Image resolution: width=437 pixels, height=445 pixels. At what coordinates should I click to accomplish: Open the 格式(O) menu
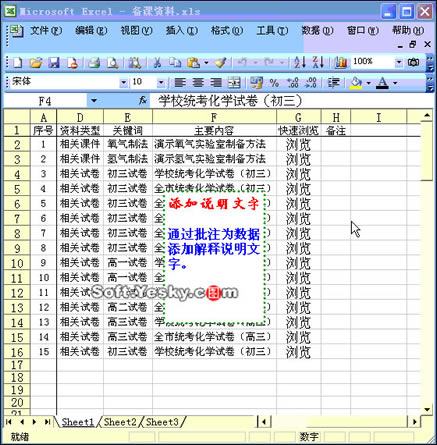[227, 31]
